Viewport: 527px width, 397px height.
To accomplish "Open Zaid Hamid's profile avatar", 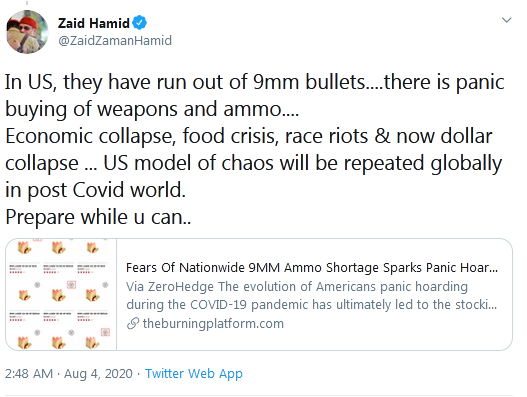I will [x=27, y=32].
